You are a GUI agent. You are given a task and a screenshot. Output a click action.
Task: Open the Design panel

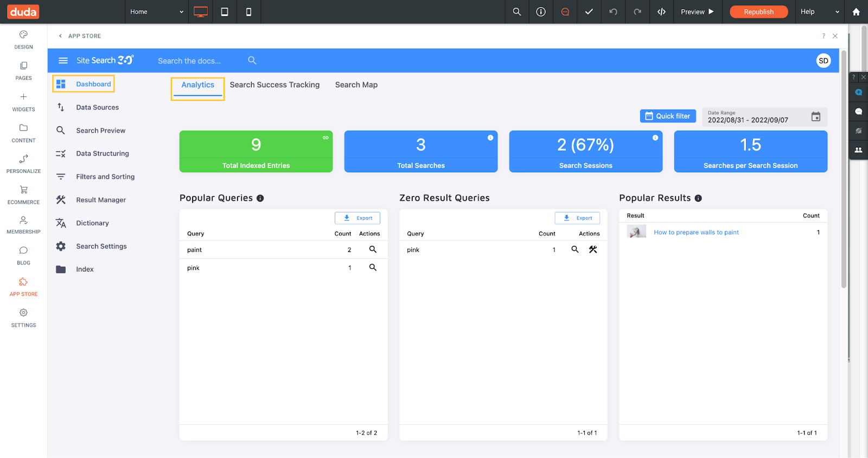(23, 40)
